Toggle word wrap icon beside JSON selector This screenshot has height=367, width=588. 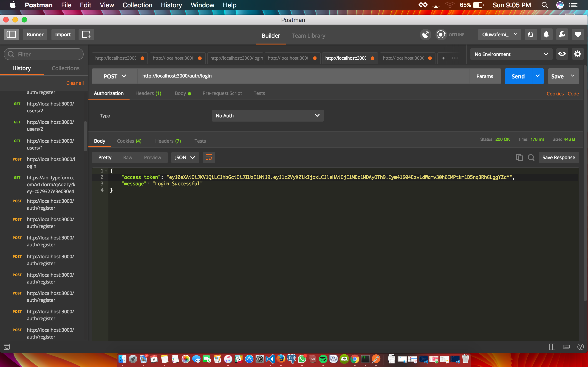(x=209, y=157)
